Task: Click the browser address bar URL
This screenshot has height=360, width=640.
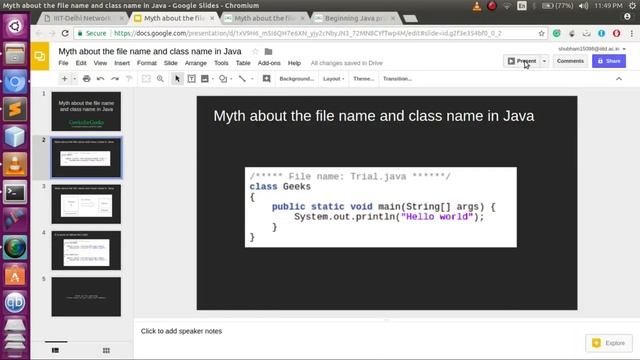Action: pyautogui.click(x=307, y=33)
